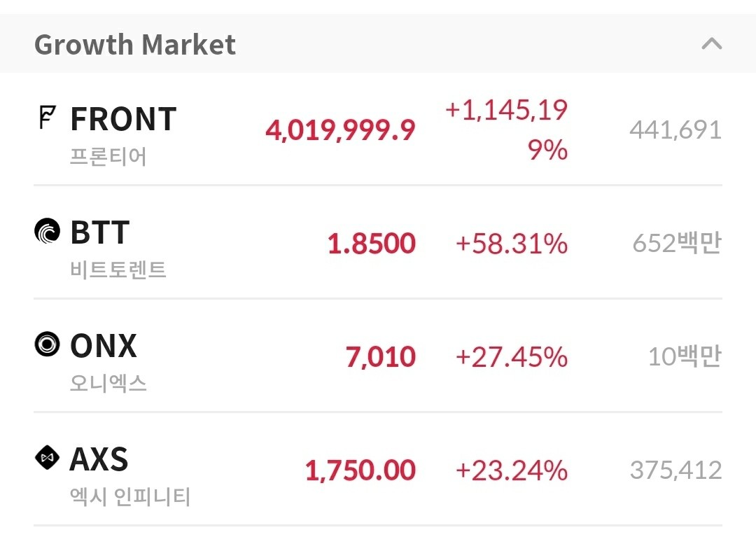Open the FRONT ticker name
756x537 pixels.
click(123, 119)
